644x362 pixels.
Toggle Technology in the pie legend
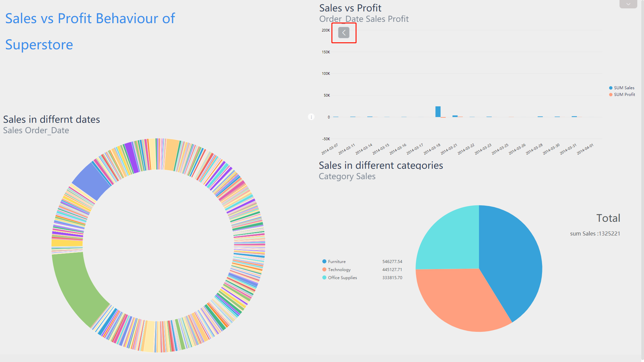[x=336, y=269]
